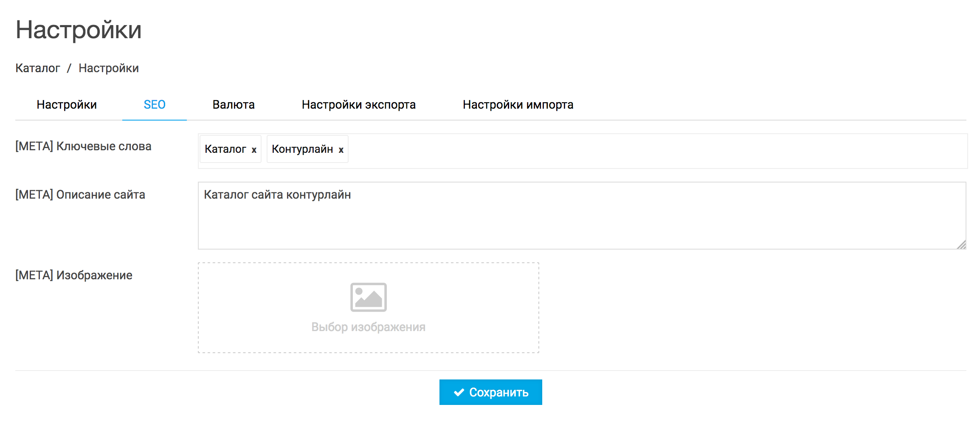Click the [META] Описание сайта label
Viewport: 980px width, 427px height.
(80, 194)
